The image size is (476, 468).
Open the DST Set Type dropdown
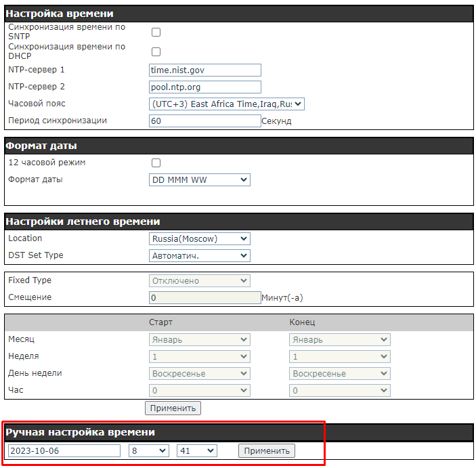click(x=199, y=256)
